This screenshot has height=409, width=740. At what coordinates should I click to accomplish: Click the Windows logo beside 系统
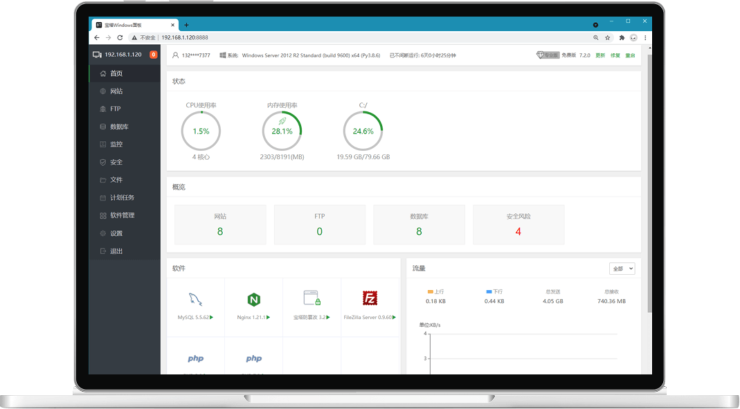coord(222,55)
